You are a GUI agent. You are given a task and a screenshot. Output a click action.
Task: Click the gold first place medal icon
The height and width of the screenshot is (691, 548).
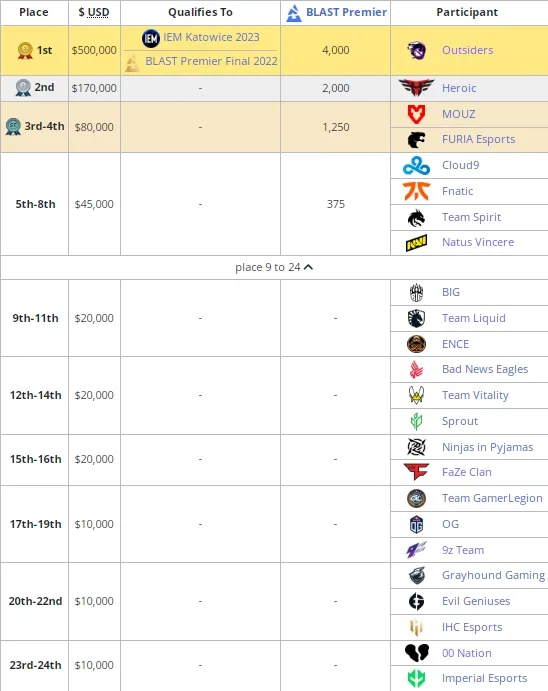(25, 51)
